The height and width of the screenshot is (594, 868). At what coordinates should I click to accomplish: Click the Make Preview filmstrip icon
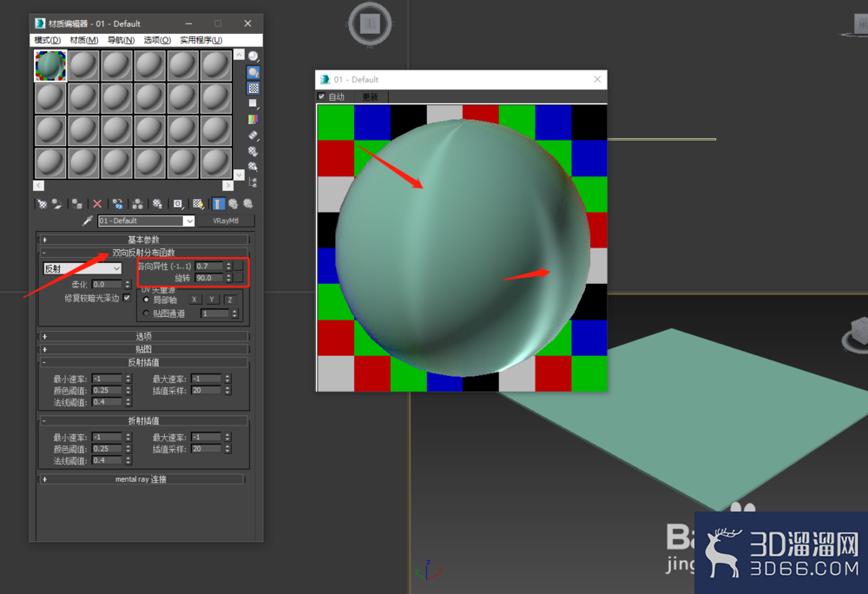pos(253,135)
